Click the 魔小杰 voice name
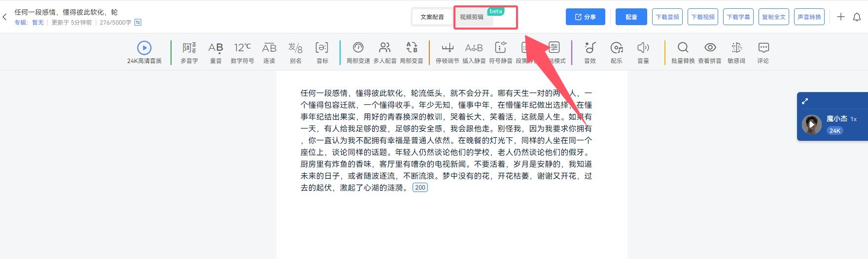868x259 pixels. (837, 119)
